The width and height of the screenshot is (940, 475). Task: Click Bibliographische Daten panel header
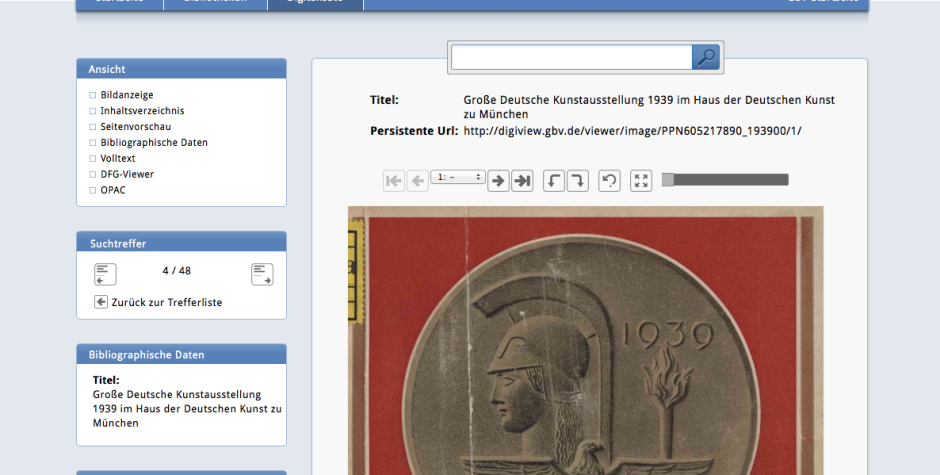click(182, 354)
